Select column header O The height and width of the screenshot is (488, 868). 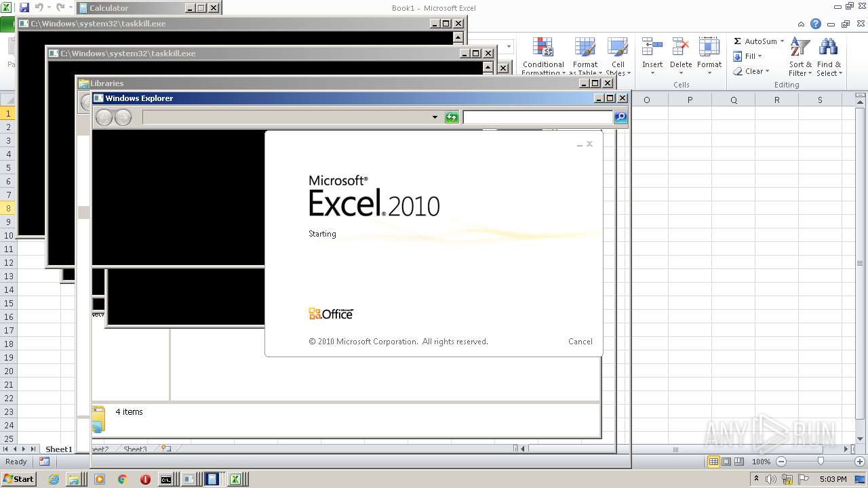(x=646, y=100)
